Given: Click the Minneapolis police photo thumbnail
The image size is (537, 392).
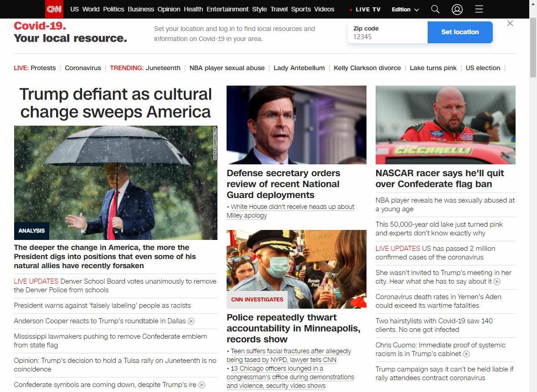Looking at the screenshot, I should pyautogui.click(x=297, y=269).
